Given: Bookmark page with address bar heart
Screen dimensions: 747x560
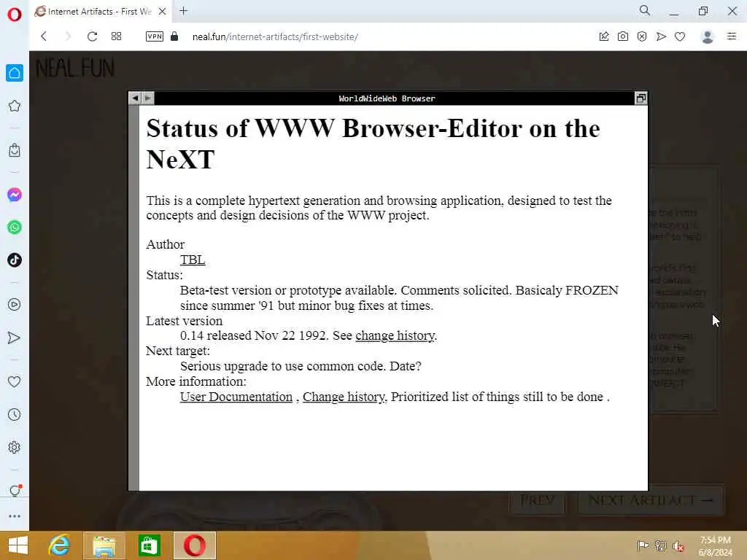Looking at the screenshot, I should (680, 36).
